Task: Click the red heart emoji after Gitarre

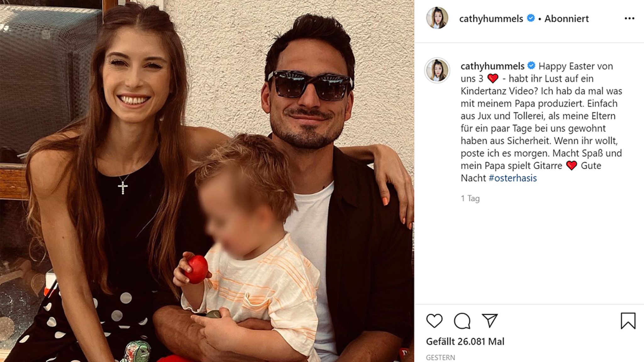Action: [x=571, y=165]
